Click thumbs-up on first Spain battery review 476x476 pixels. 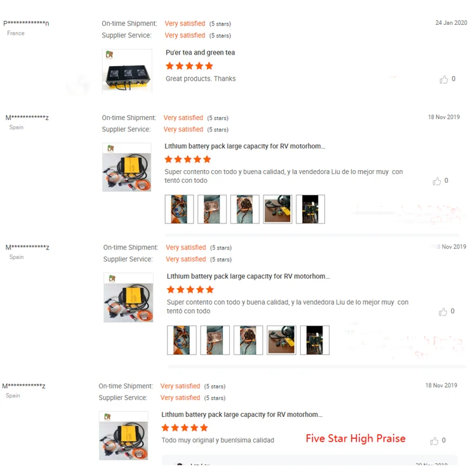click(x=437, y=182)
